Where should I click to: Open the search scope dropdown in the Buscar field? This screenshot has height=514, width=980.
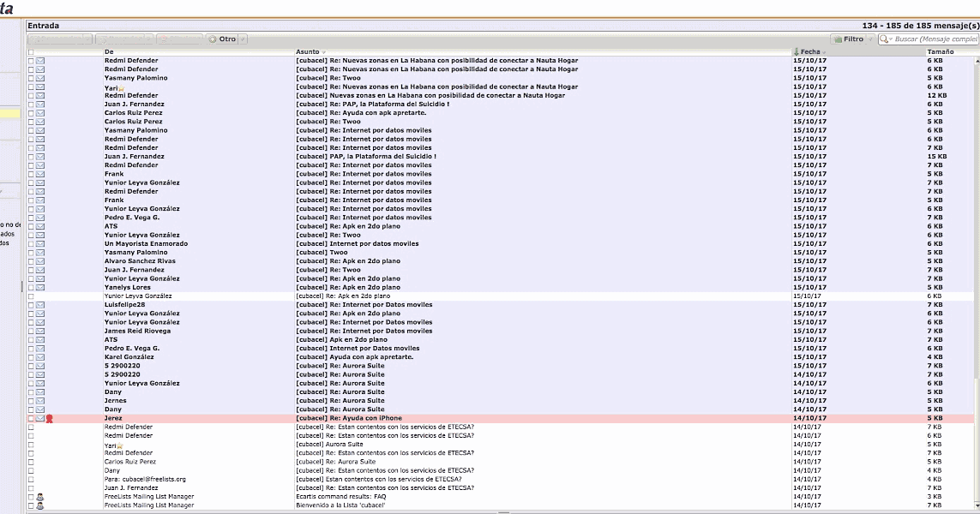890,39
